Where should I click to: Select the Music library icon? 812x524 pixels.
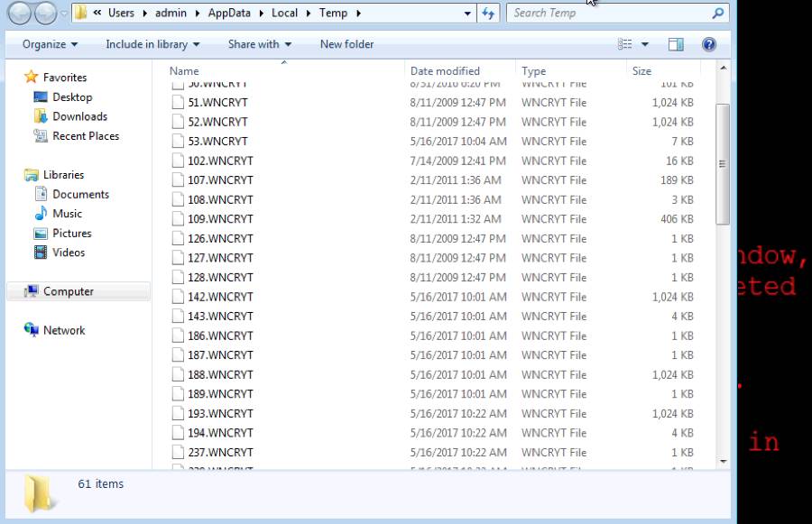point(41,214)
